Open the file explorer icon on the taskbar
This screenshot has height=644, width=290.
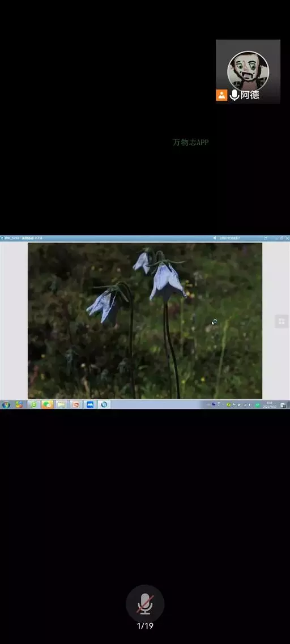tap(62, 404)
